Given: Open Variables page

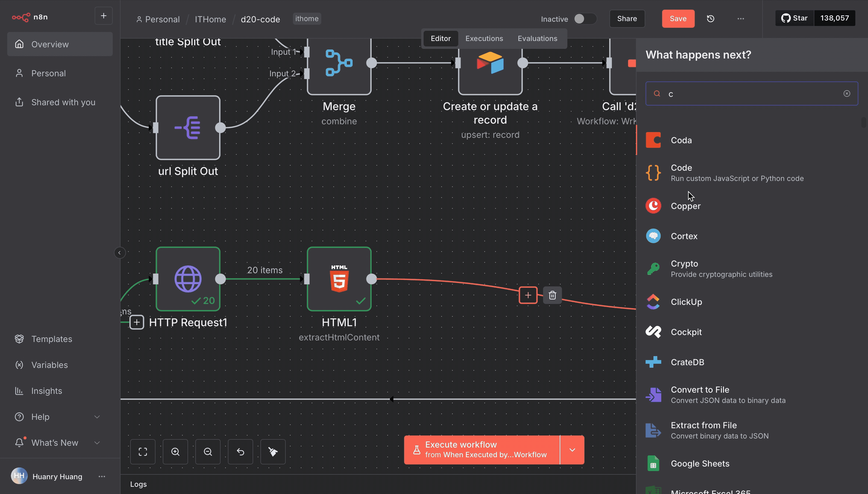Looking at the screenshot, I should (x=60, y=365).
